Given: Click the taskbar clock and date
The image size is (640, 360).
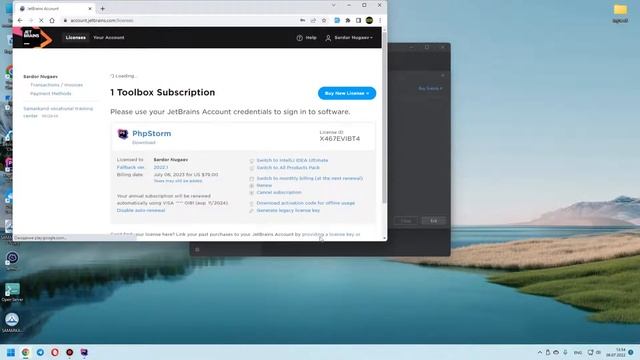Looking at the screenshot, I should tap(616, 352).
